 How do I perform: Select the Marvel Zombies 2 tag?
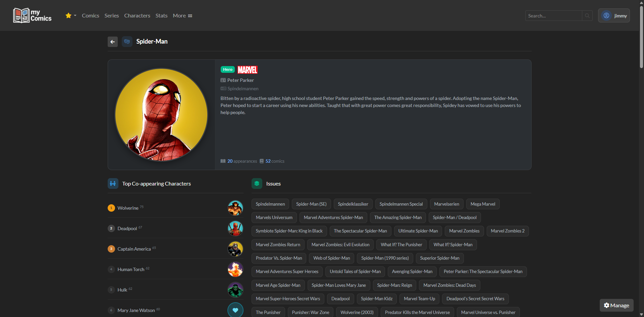coord(508,231)
